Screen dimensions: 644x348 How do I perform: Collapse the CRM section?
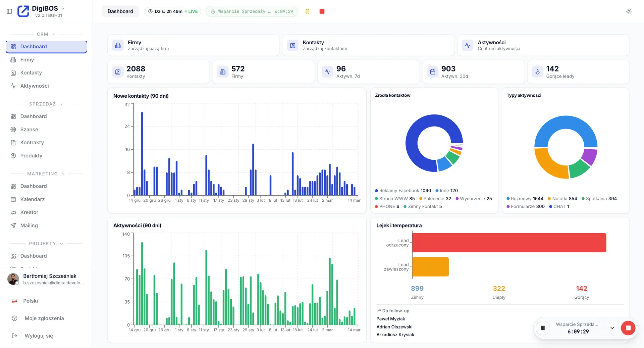click(x=46, y=34)
